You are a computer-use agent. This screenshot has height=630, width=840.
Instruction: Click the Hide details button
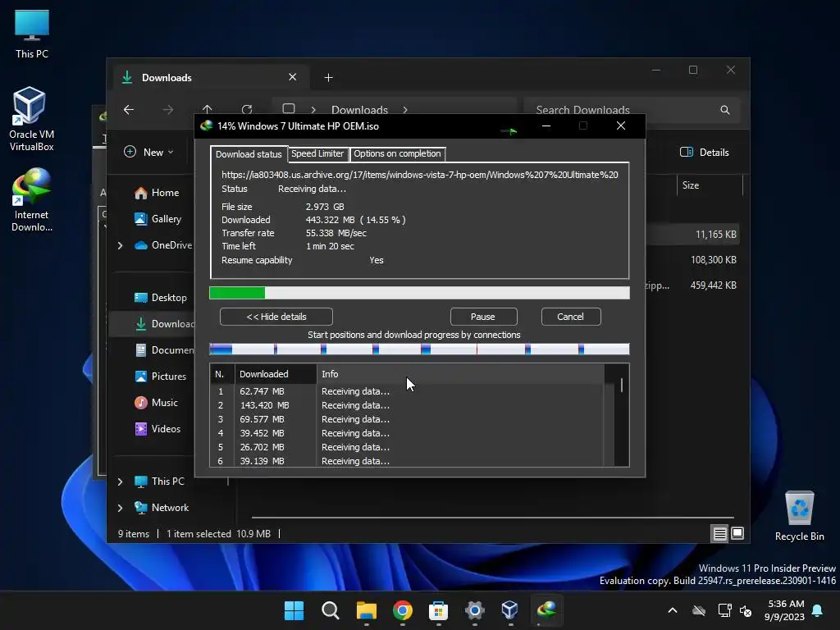(276, 317)
